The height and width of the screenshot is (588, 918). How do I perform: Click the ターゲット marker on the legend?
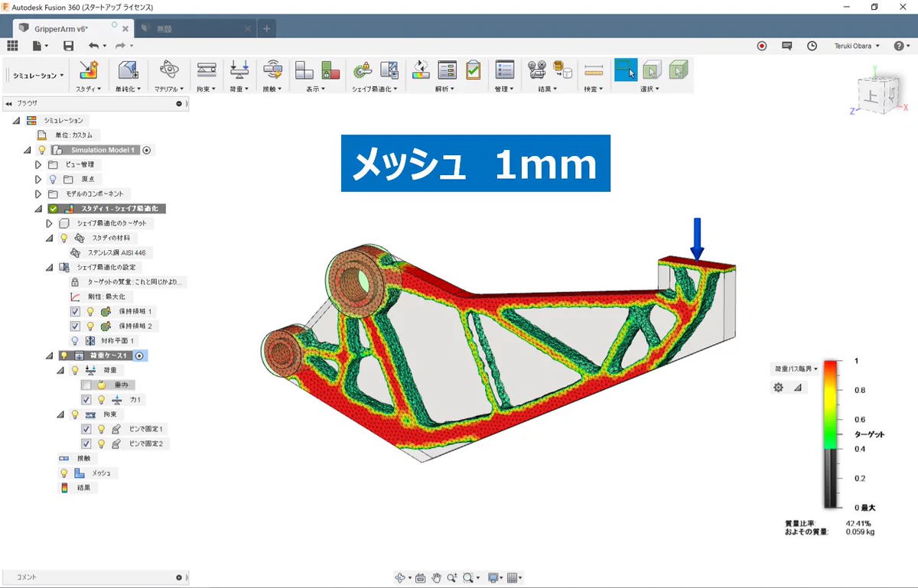click(870, 434)
